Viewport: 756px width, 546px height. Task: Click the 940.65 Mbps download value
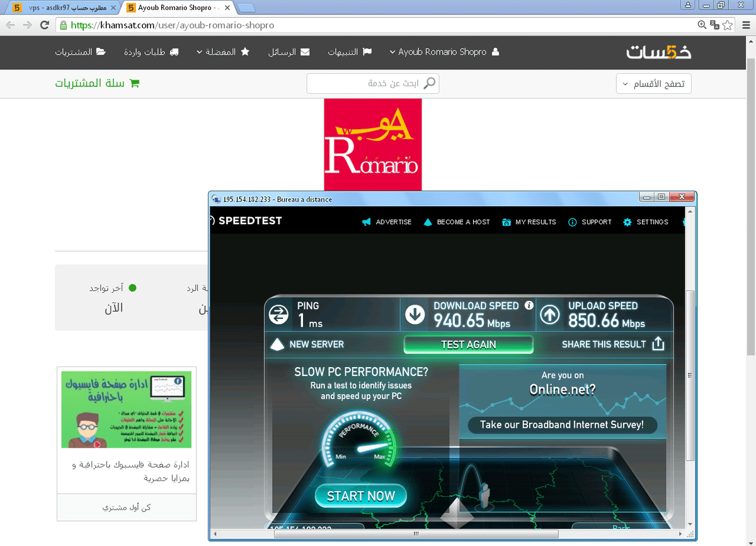tap(472, 321)
